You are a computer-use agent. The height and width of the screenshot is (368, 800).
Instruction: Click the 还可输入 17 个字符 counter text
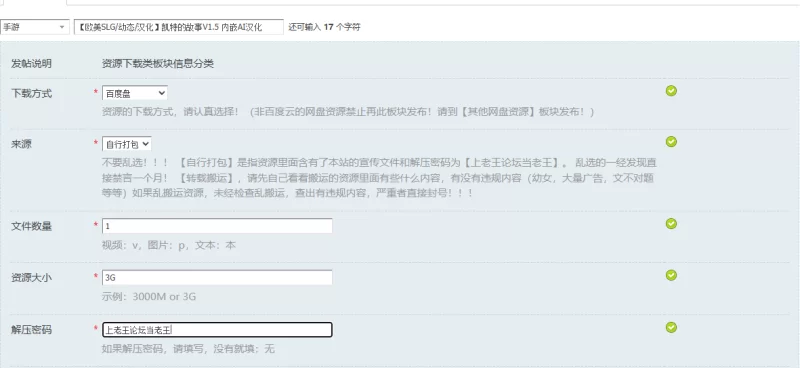tap(324, 27)
